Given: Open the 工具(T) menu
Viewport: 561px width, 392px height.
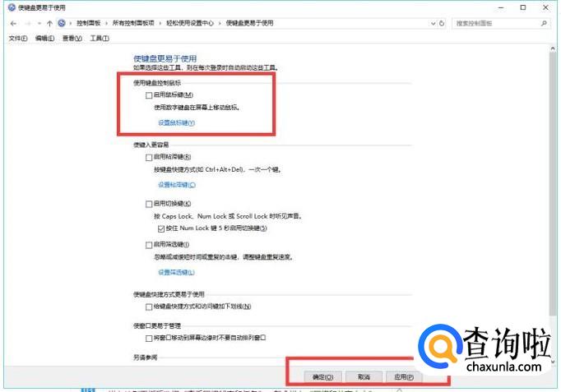Looking at the screenshot, I should click(x=99, y=39).
